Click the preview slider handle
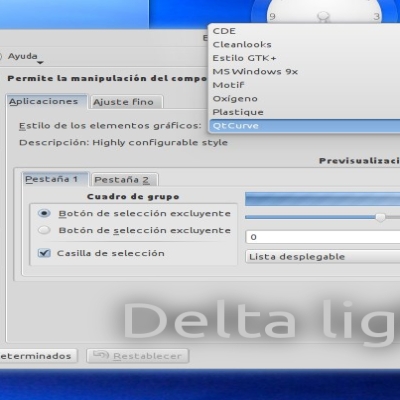The height and width of the screenshot is (400, 400). (380, 217)
